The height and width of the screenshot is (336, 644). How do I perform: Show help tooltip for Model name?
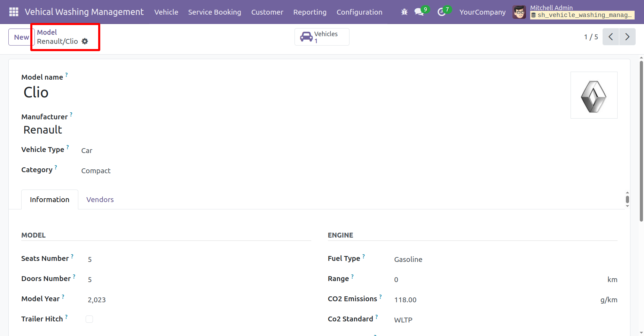pos(66,75)
